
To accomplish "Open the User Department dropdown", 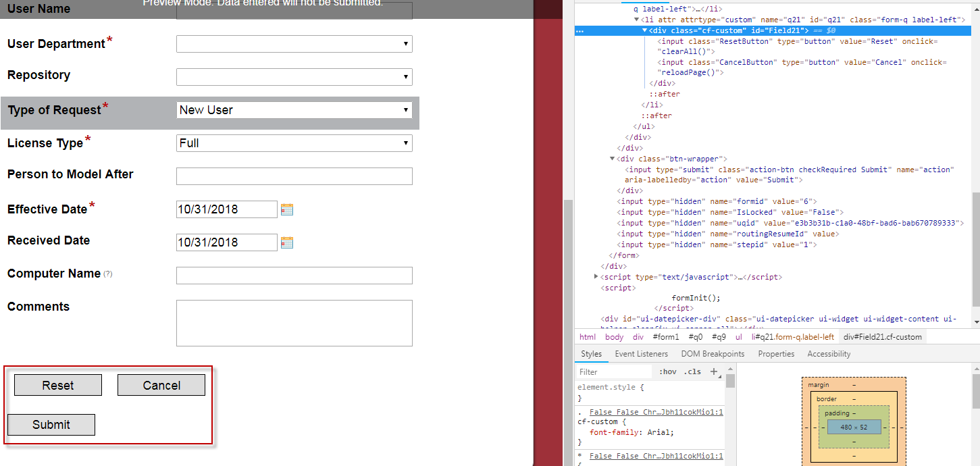I will [294, 44].
